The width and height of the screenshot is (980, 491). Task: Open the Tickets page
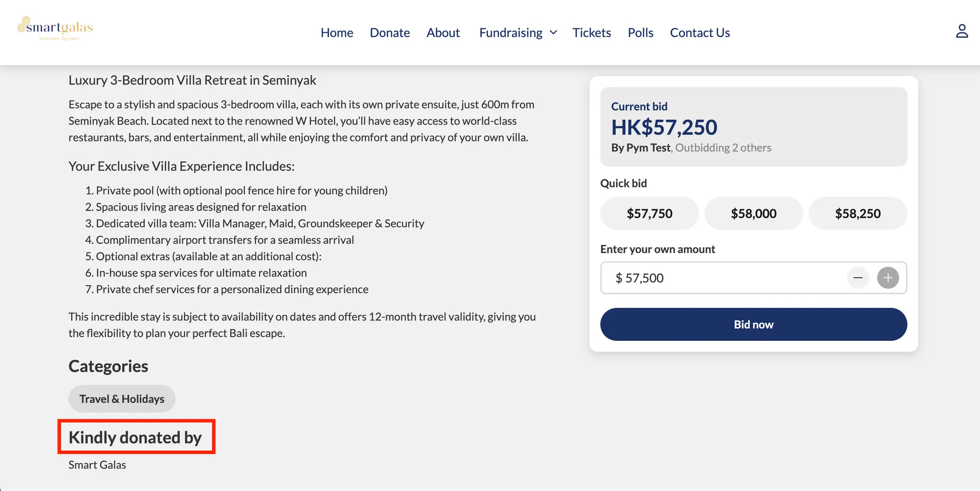click(x=592, y=33)
